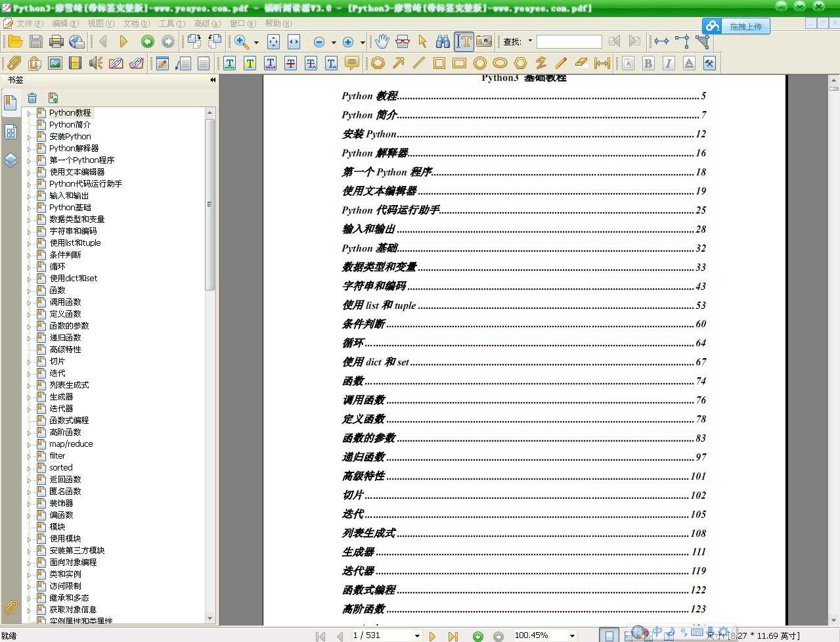Viewport: 840px width, 642px height.
Task: Open the 文件 menu
Action: pos(30,23)
